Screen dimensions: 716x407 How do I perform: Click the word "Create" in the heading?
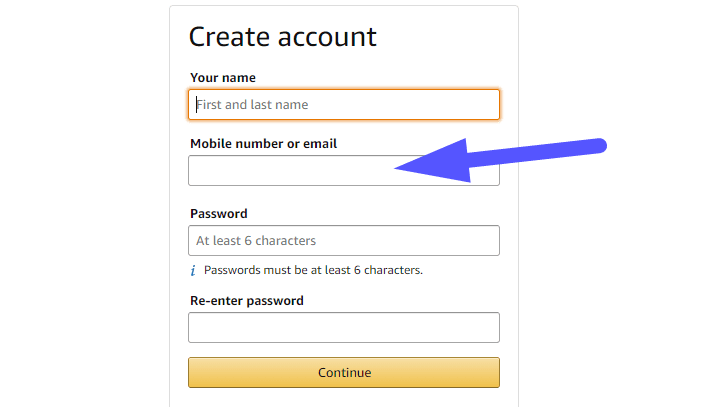pyautogui.click(x=229, y=37)
